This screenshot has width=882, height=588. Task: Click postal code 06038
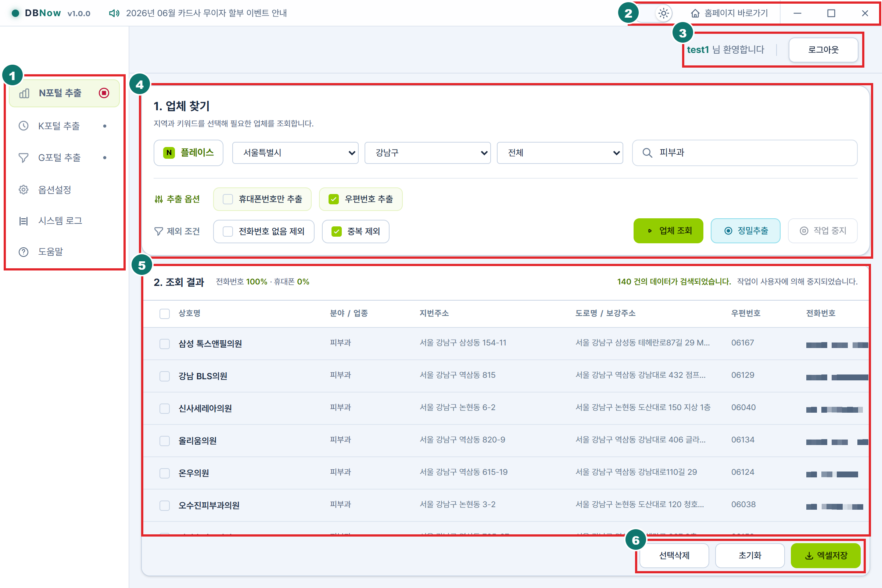[x=743, y=504]
